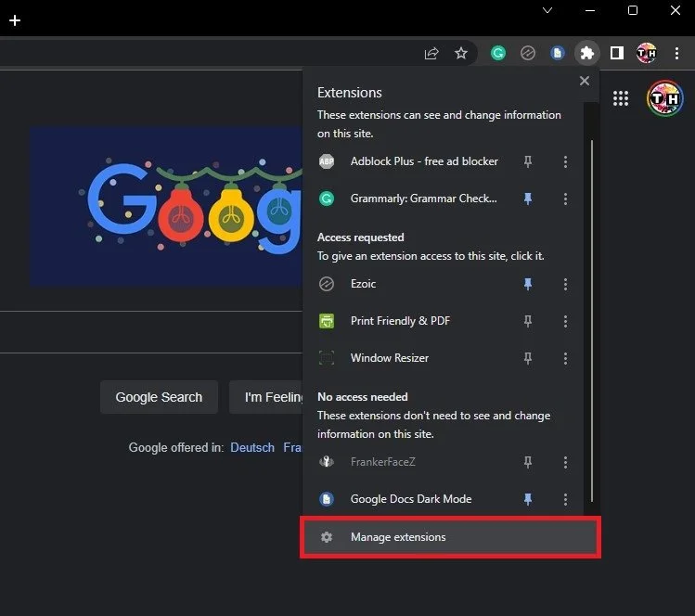
Task: Open the tab search chevron in title bar
Action: pyautogui.click(x=547, y=10)
